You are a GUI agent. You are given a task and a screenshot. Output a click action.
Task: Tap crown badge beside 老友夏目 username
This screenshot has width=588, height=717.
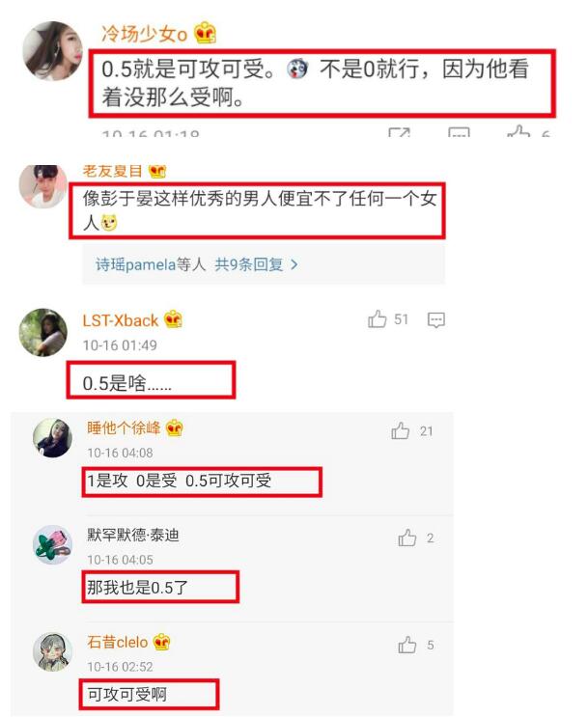click(157, 171)
